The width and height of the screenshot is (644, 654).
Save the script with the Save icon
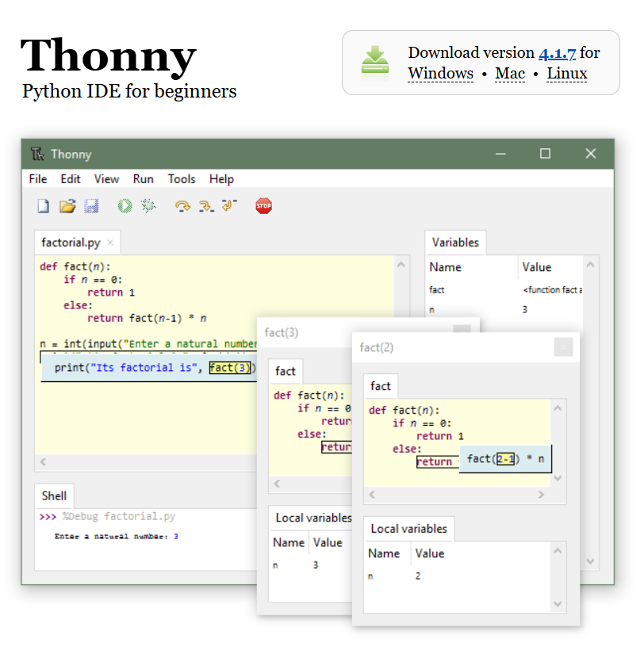click(91, 205)
